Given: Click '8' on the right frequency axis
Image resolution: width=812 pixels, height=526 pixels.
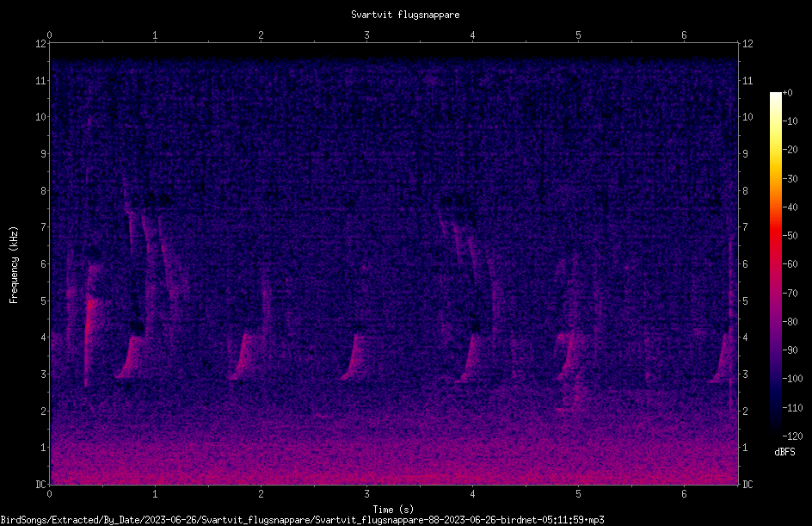Looking at the screenshot, I should [x=745, y=191].
